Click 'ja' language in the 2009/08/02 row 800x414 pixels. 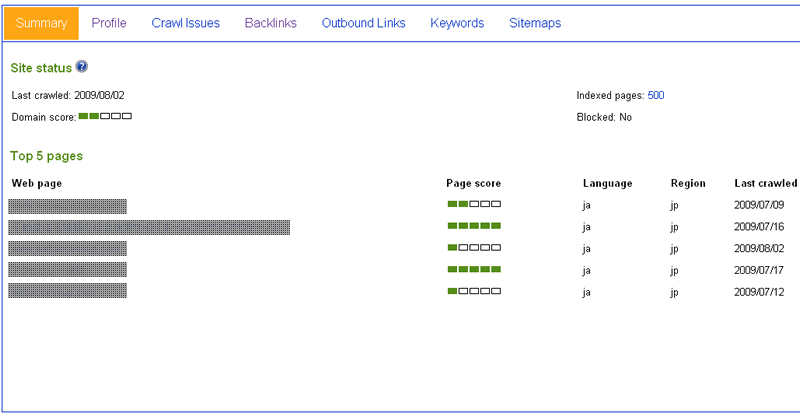(586, 249)
